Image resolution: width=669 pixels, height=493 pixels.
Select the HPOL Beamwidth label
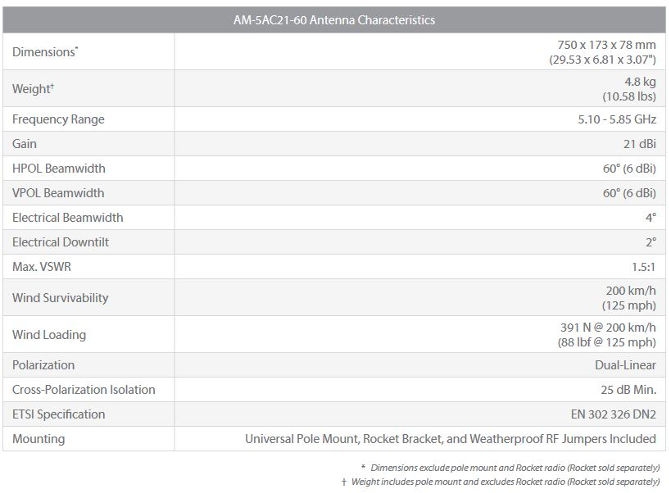coord(58,169)
